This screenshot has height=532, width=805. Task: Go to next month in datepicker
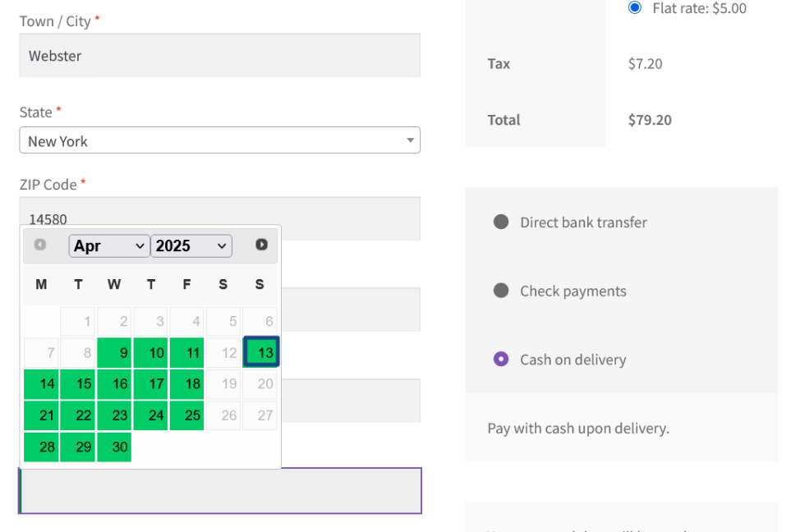point(261,245)
